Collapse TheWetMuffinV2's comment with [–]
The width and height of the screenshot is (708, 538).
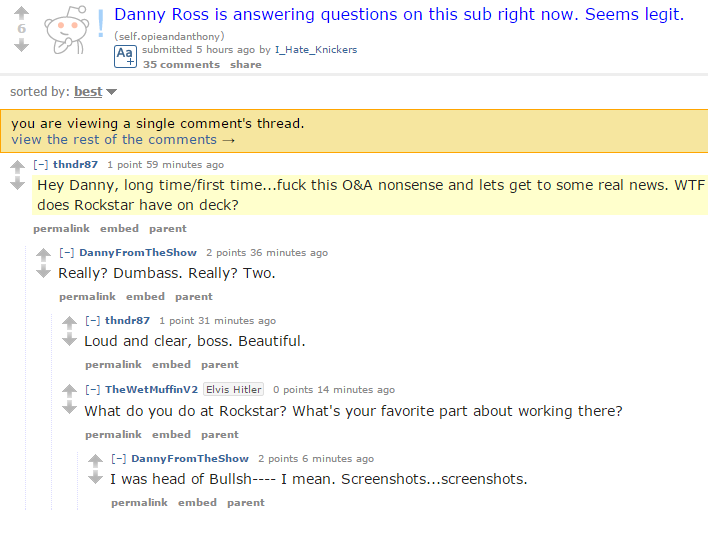click(x=93, y=390)
